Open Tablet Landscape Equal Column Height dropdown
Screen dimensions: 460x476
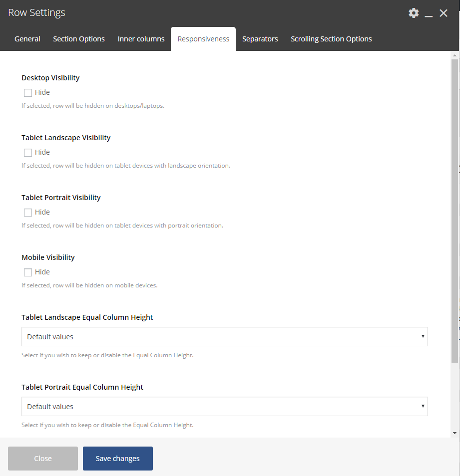pyautogui.click(x=224, y=337)
